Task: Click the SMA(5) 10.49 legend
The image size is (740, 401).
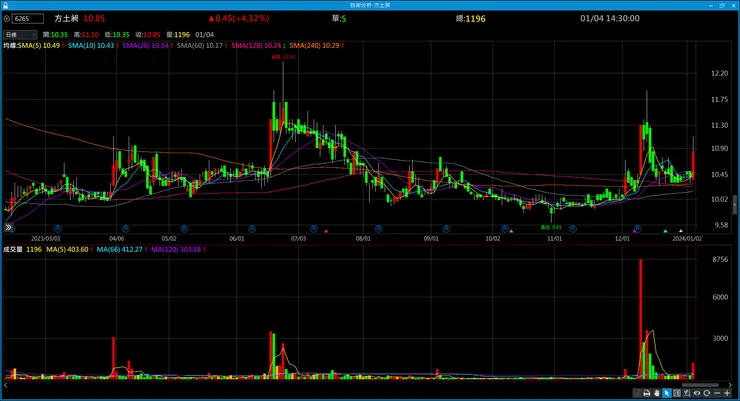Action: (41, 46)
